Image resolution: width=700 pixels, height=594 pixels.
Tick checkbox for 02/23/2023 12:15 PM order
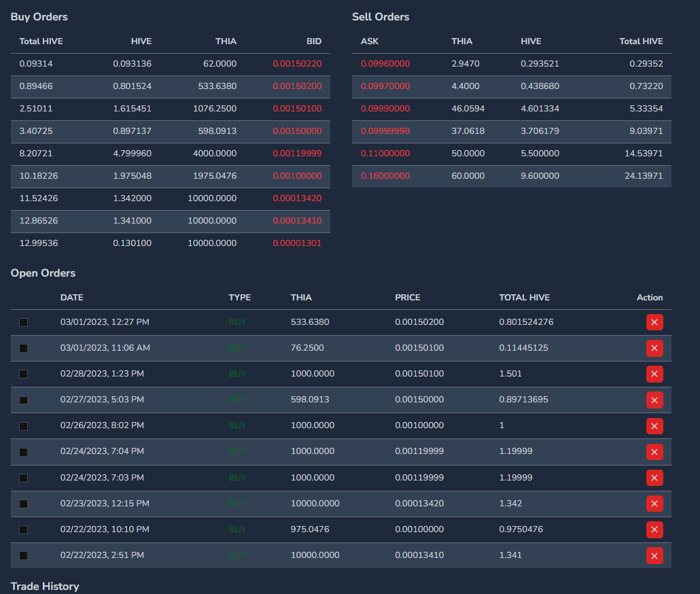[24, 504]
